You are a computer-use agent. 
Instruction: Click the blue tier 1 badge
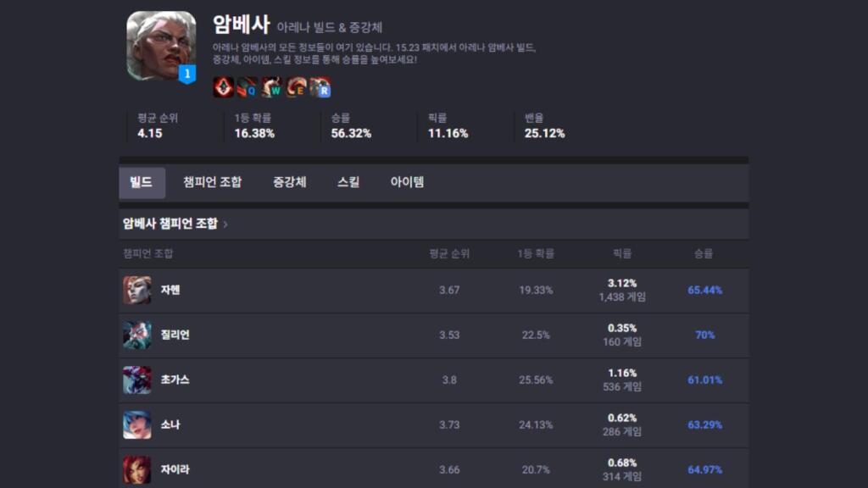pos(187,75)
